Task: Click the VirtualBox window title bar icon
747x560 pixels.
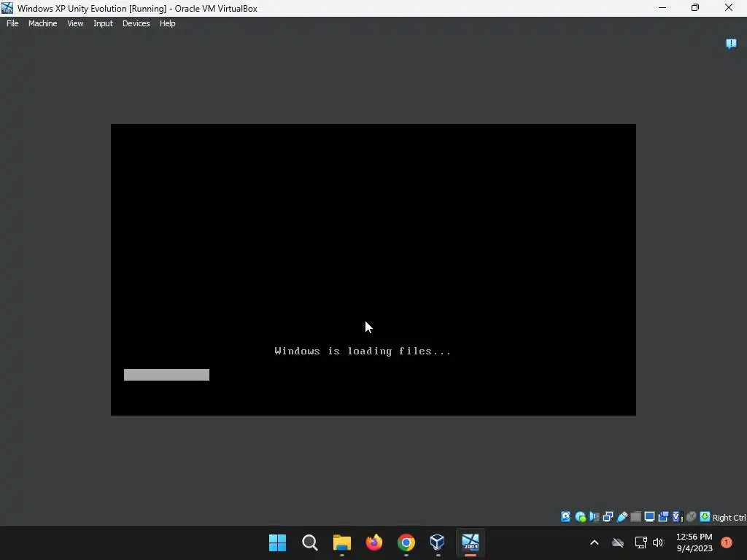Action: 7,8
